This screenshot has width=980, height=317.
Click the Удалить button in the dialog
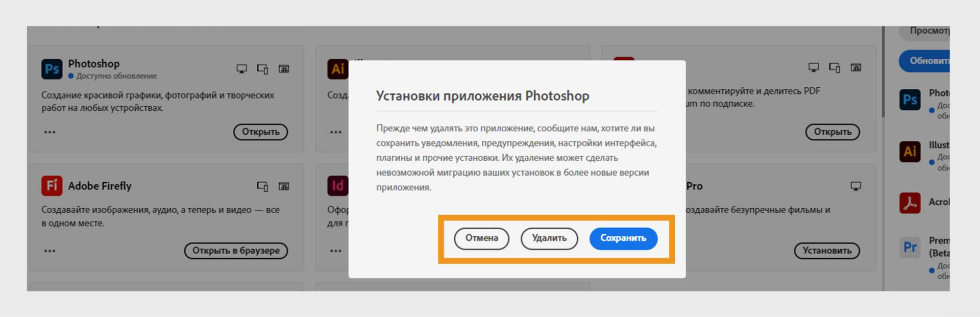(549, 238)
